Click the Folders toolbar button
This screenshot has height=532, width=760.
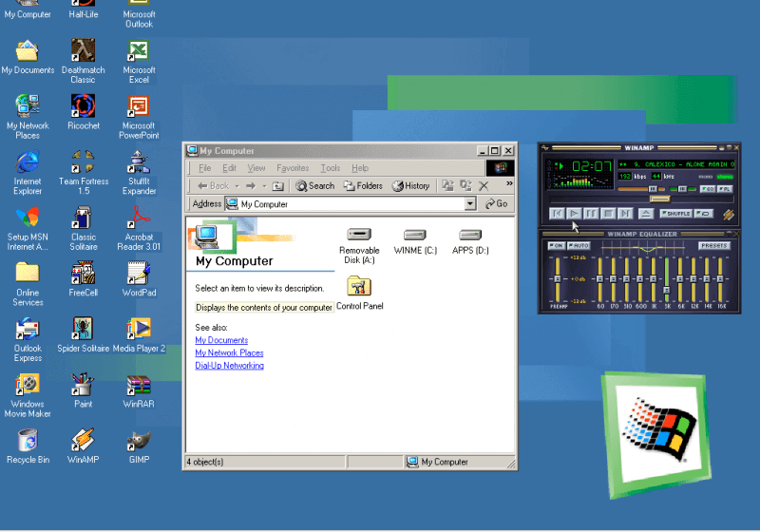(x=363, y=186)
